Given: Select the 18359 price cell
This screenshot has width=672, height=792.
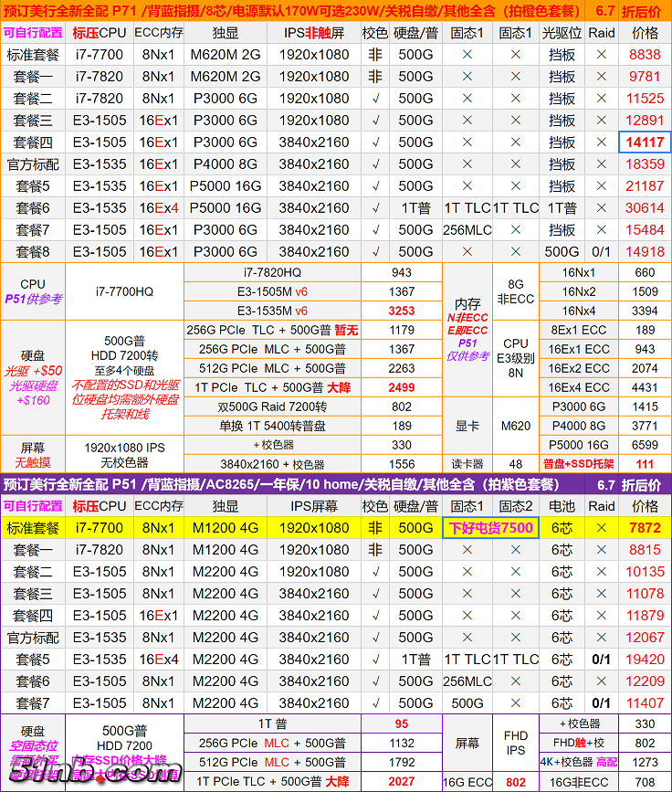Looking at the screenshot, I should coord(645,164).
